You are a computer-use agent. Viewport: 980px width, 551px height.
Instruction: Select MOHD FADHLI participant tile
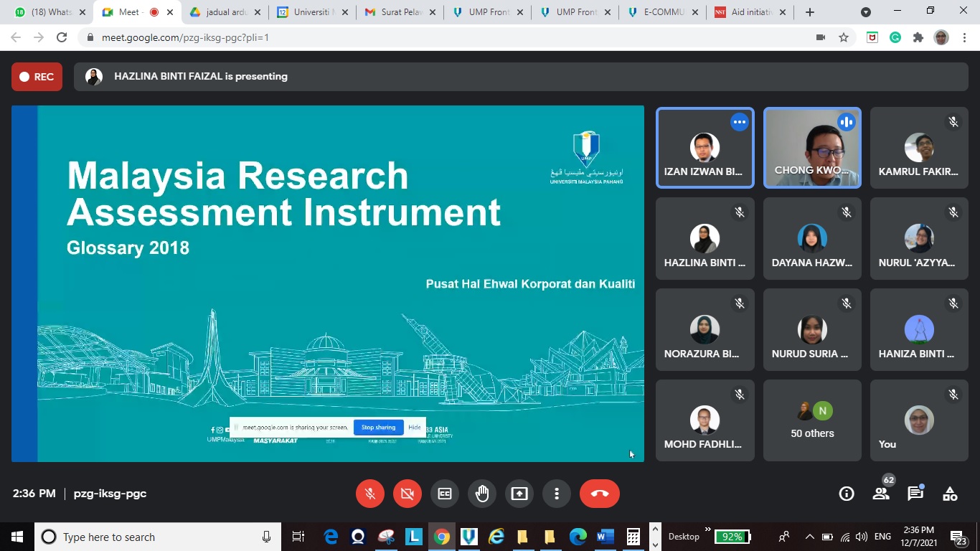[x=705, y=420]
